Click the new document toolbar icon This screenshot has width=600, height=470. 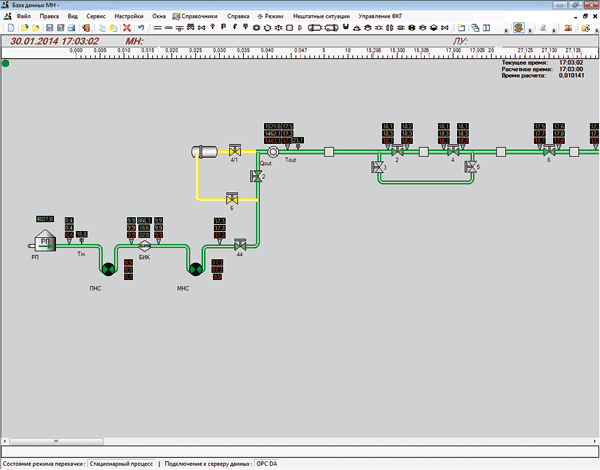[x=11, y=28]
